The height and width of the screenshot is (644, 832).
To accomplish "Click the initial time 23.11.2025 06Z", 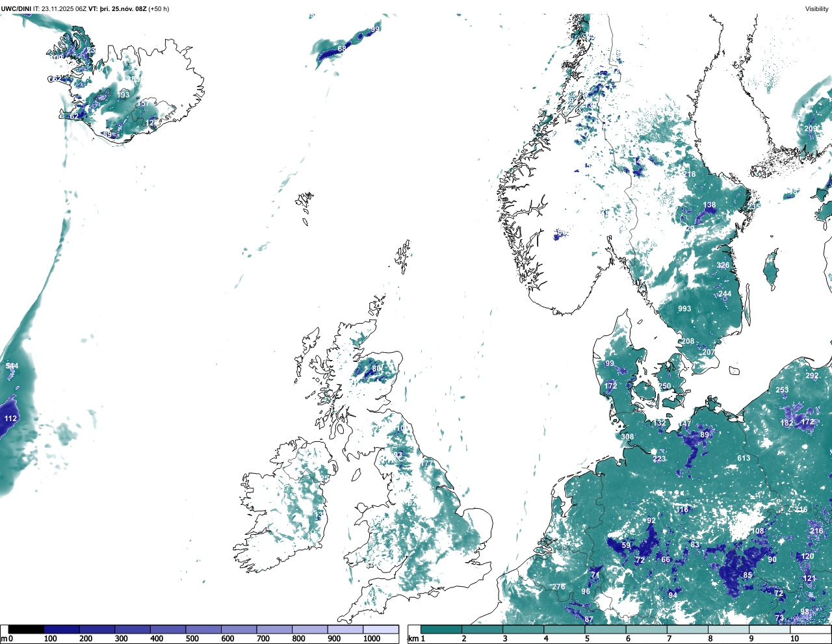I will coord(64,9).
